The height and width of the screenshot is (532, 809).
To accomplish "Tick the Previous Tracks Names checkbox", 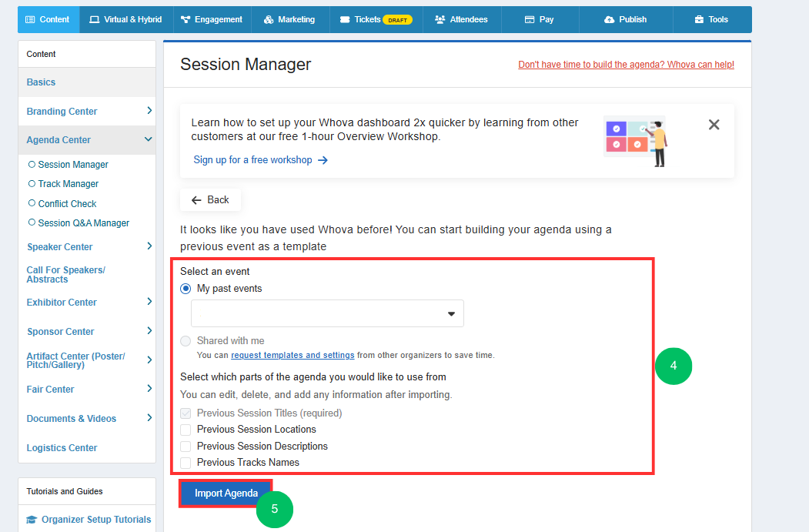I will [186, 463].
